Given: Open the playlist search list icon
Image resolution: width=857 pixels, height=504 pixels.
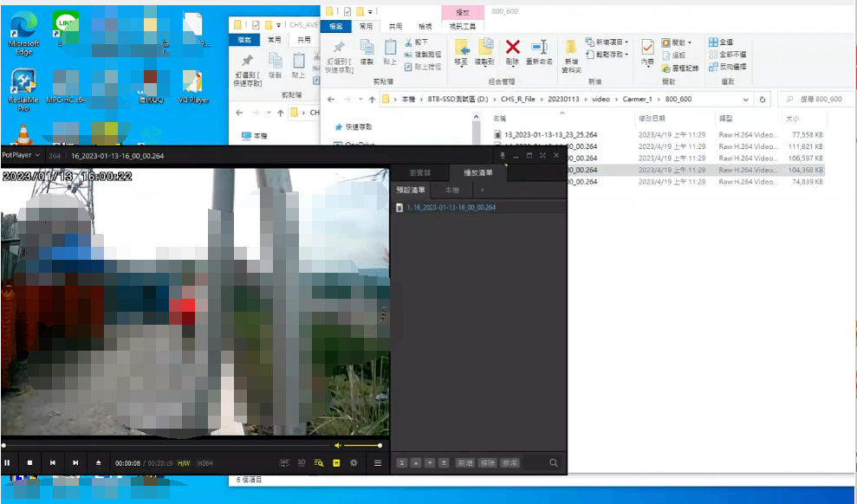Looking at the screenshot, I should 319,462.
